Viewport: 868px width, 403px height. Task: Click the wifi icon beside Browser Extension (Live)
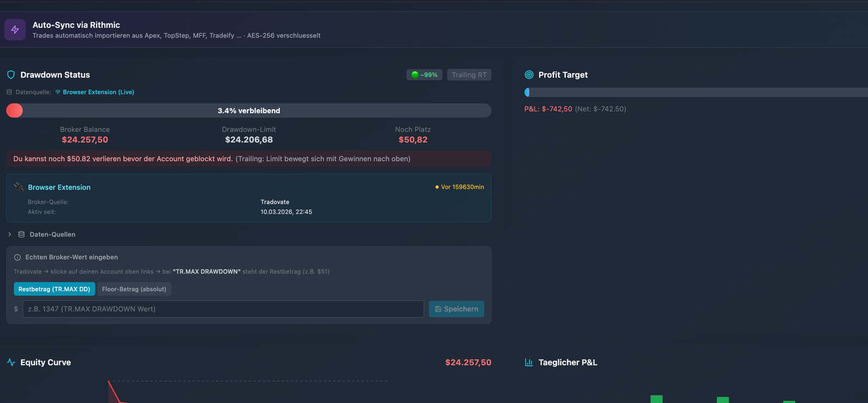coord(58,92)
